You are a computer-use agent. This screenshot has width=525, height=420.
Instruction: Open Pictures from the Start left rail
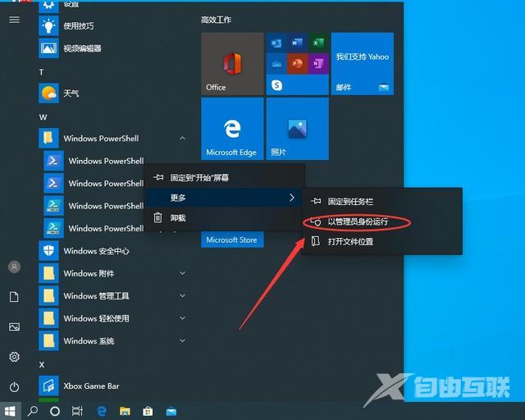coord(14,326)
